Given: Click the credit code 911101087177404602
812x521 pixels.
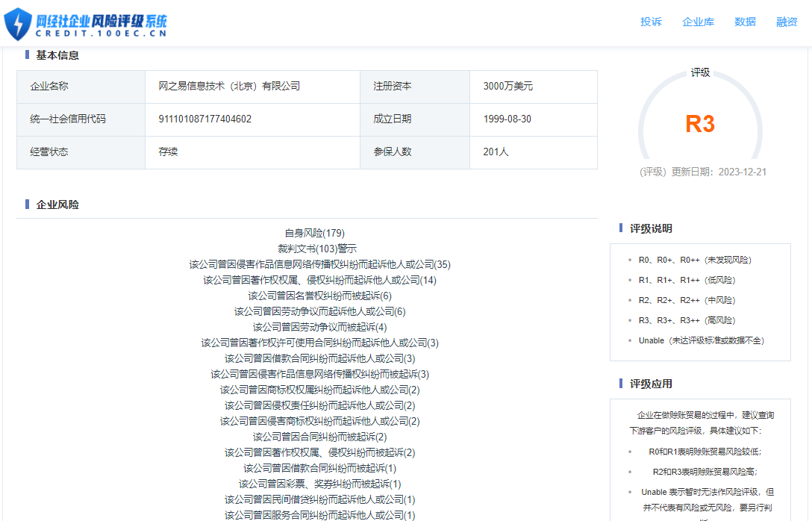Looking at the screenshot, I should [x=204, y=119].
